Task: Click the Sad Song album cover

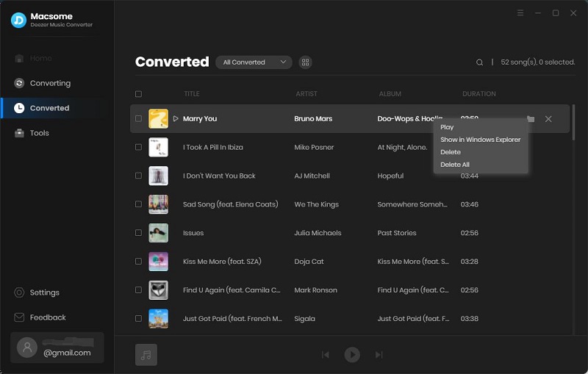Action: (x=158, y=204)
